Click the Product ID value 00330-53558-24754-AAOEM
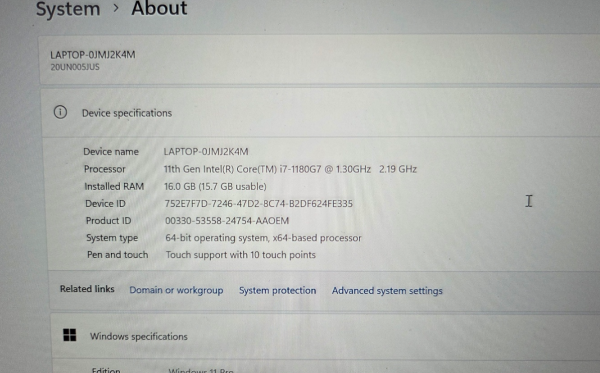 227,221
